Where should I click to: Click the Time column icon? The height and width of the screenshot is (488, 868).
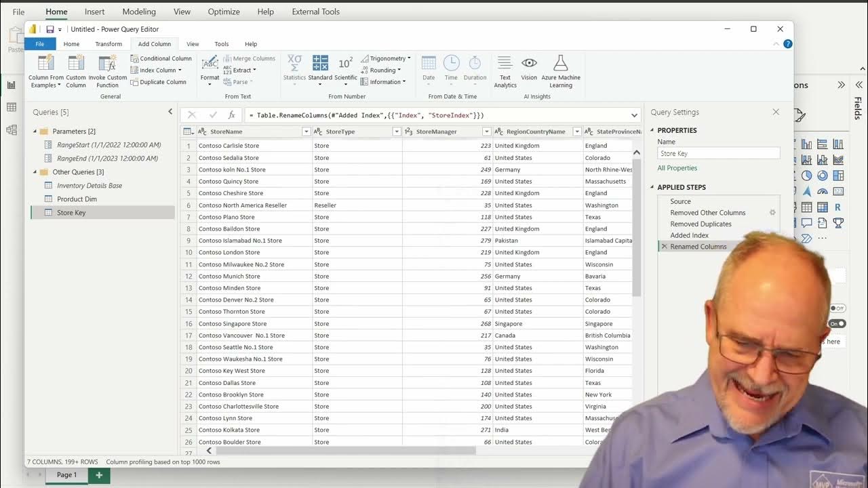point(451,63)
